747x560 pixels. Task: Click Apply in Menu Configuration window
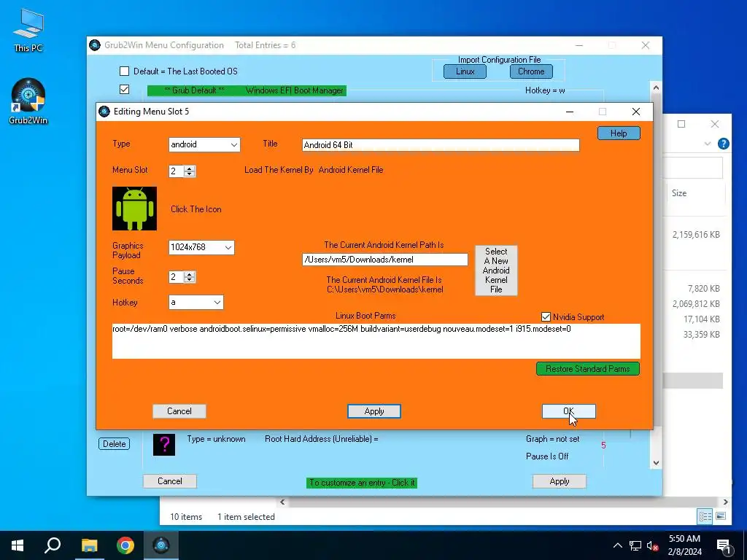coord(560,481)
